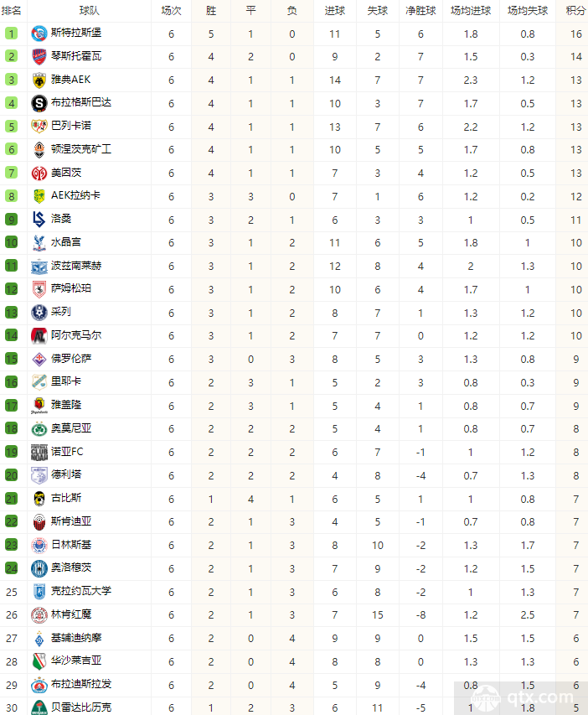Screen dimensions: 588x715
Task: Select the 阿尔克马尔 team logo
Action: pyautogui.click(x=38, y=335)
